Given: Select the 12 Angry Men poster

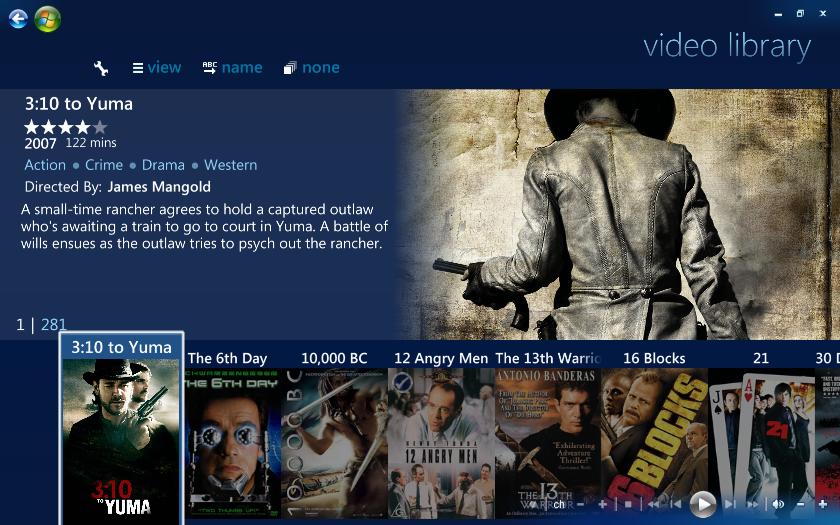Looking at the screenshot, I should (x=441, y=442).
